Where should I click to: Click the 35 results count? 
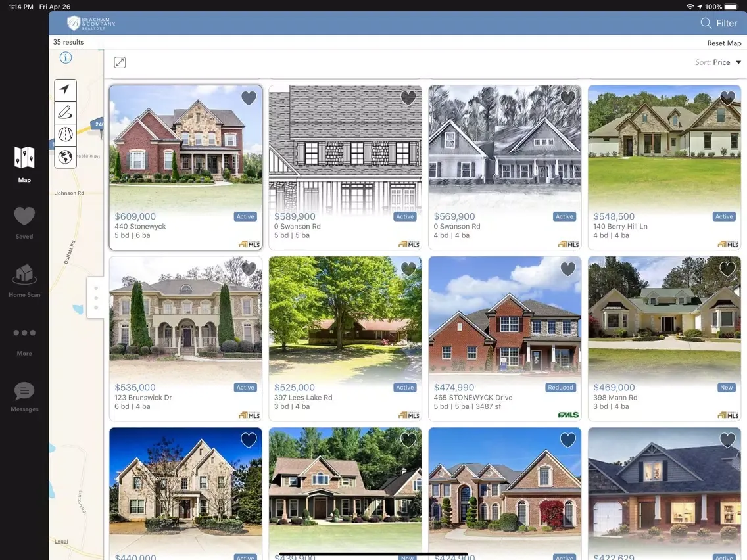[68, 42]
